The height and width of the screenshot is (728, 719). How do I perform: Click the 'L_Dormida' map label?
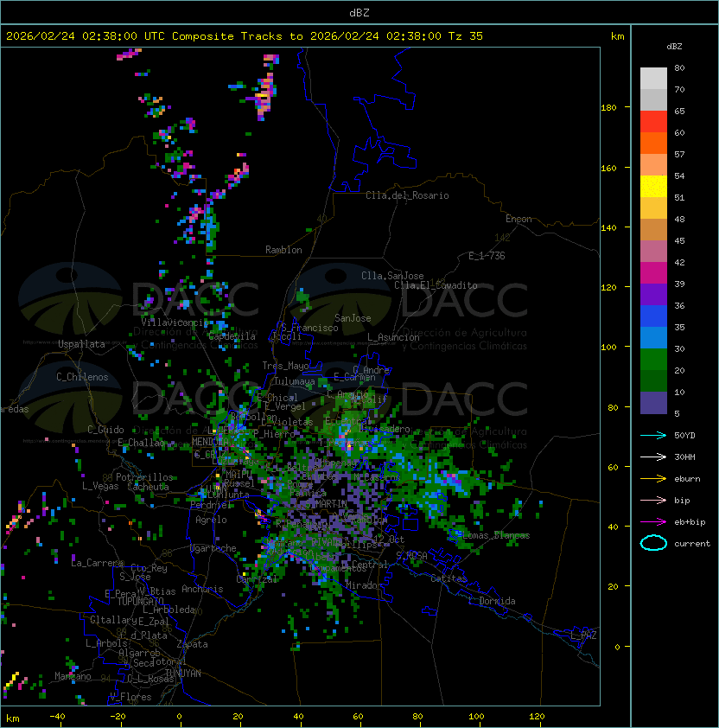click(x=492, y=601)
